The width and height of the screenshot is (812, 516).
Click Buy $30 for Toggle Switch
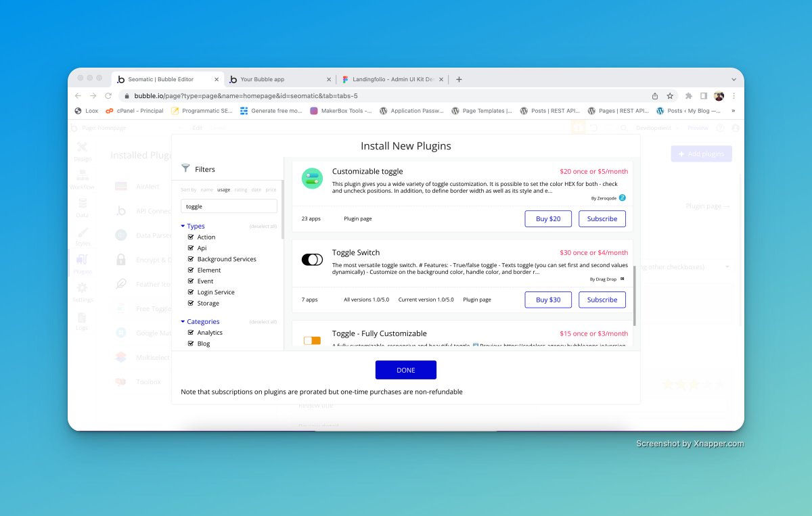pos(548,300)
